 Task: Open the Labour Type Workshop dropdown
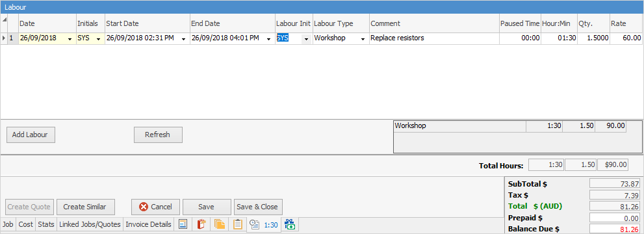tap(363, 38)
